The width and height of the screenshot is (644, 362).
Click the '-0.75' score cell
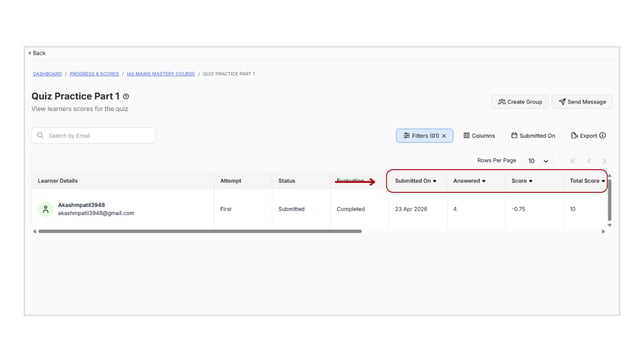[518, 209]
